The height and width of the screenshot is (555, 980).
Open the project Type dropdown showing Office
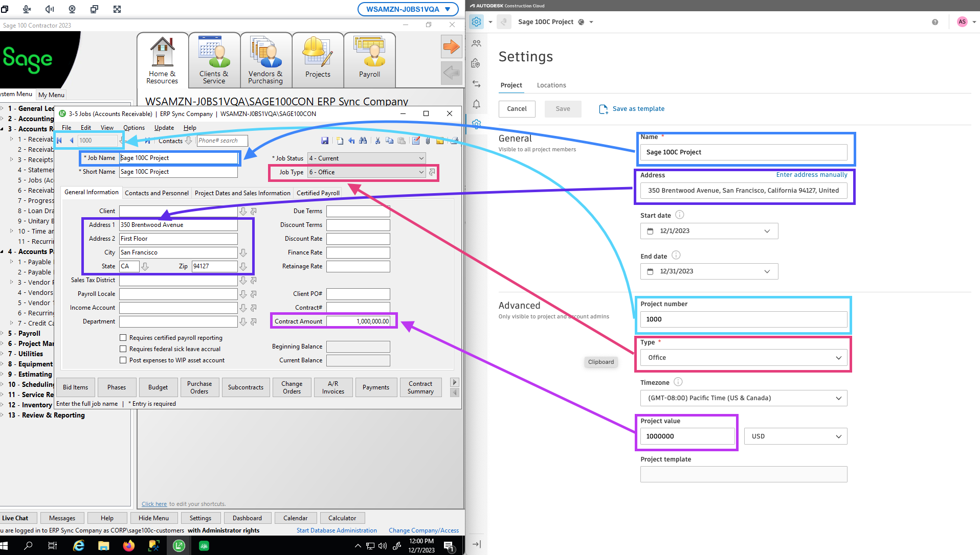744,358
